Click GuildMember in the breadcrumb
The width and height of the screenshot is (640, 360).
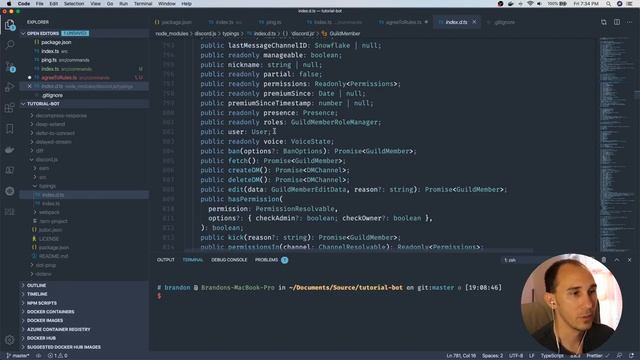tap(344, 33)
